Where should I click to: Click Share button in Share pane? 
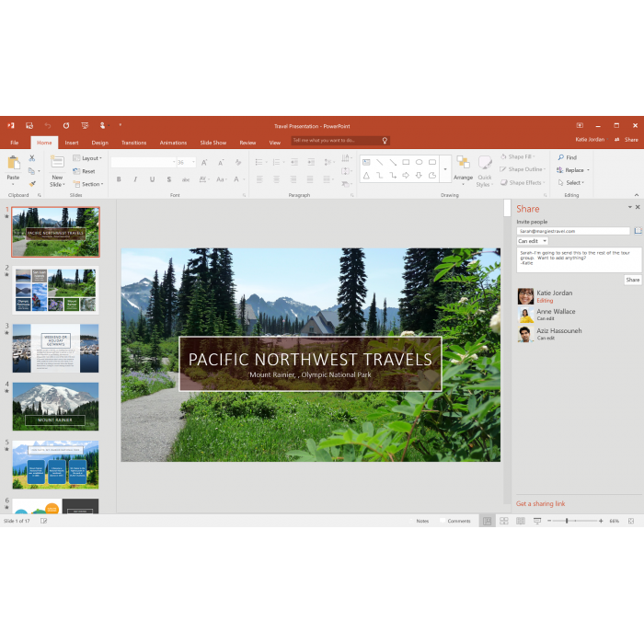633,280
